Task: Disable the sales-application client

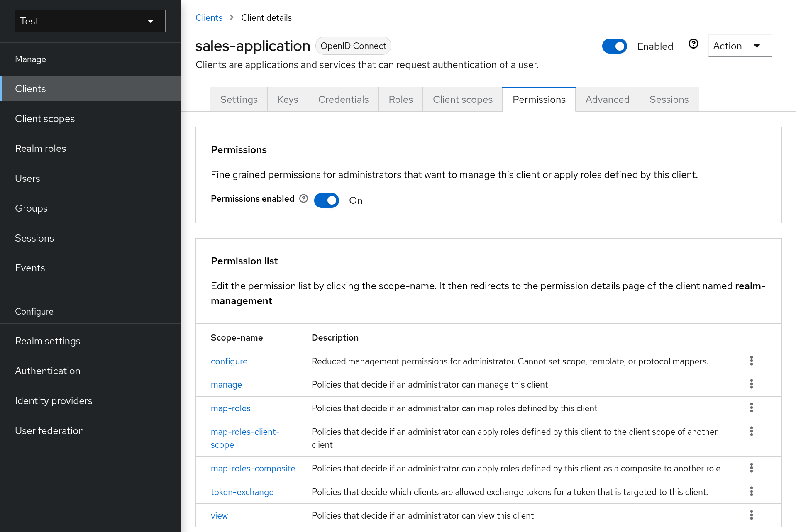Action: tap(615, 46)
